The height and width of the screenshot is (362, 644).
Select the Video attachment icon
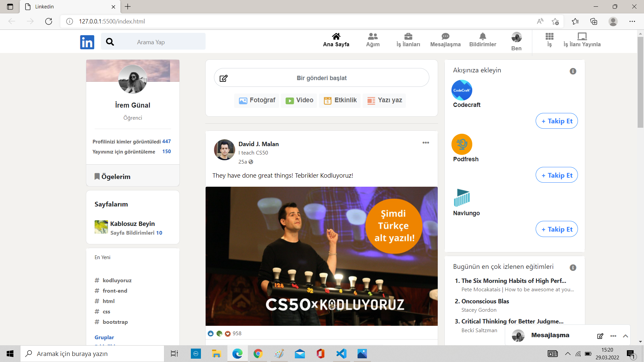[x=289, y=100]
